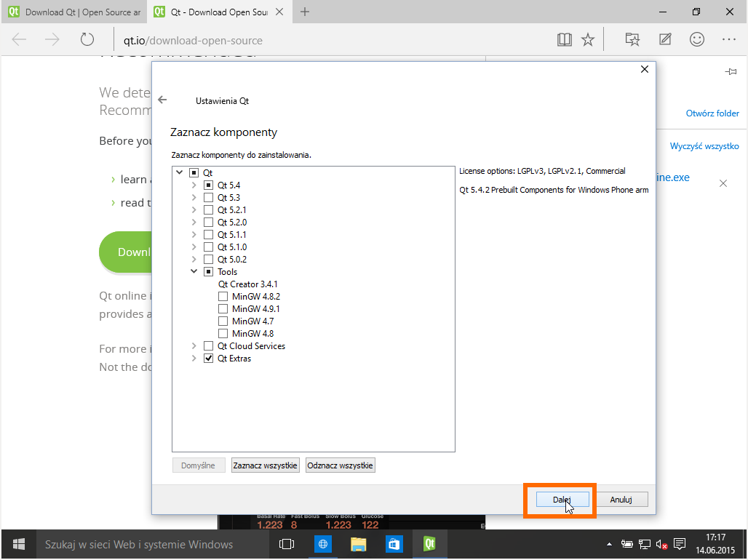The height and width of the screenshot is (560, 748).
Task: Enable MinGW 4.9.1 checkbox
Action: coord(223,309)
